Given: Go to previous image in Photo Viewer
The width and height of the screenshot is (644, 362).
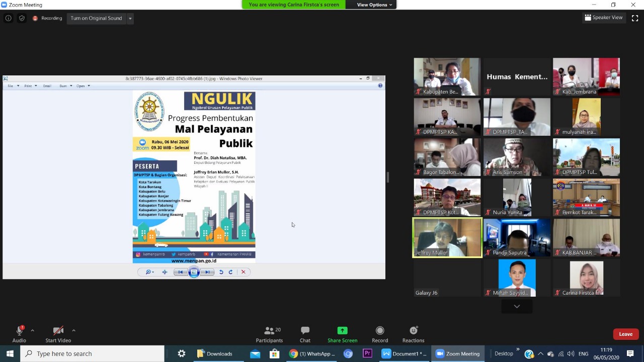Looking at the screenshot, I should (181, 272).
